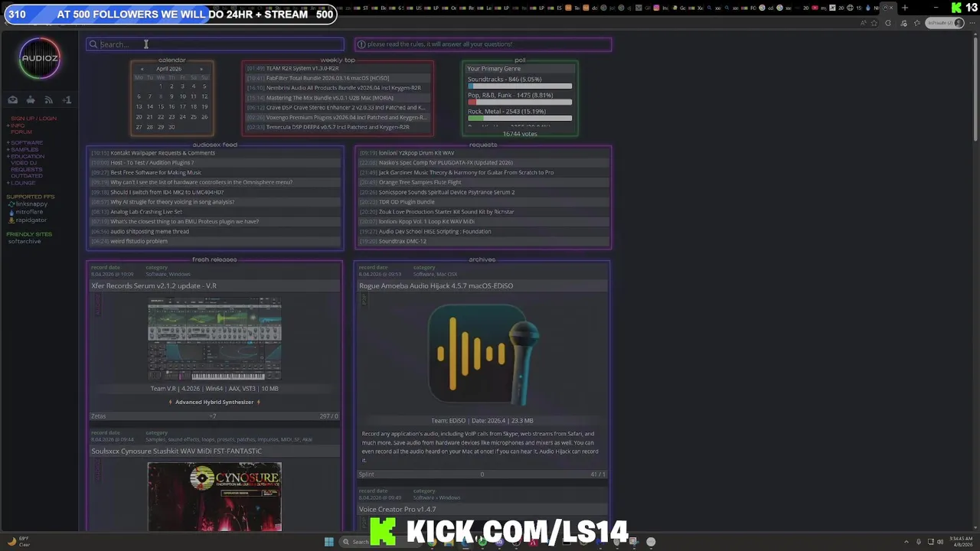Open weird flstudio problem thread

coord(139,241)
